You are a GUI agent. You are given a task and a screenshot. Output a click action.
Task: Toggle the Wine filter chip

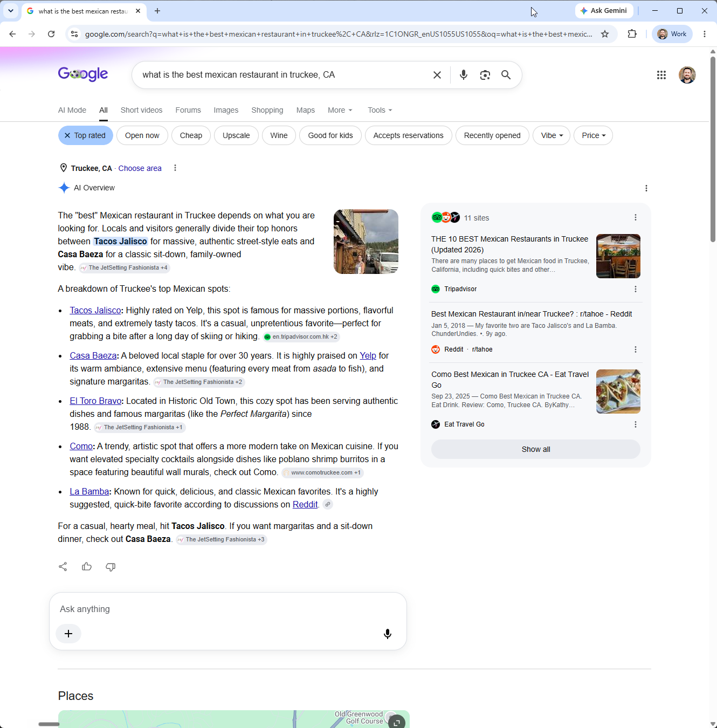(279, 135)
